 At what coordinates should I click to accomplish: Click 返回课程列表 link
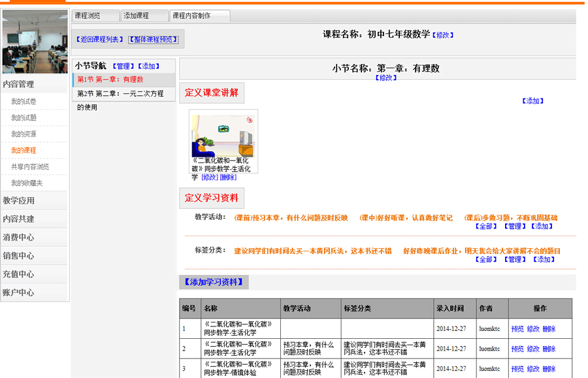(100, 39)
